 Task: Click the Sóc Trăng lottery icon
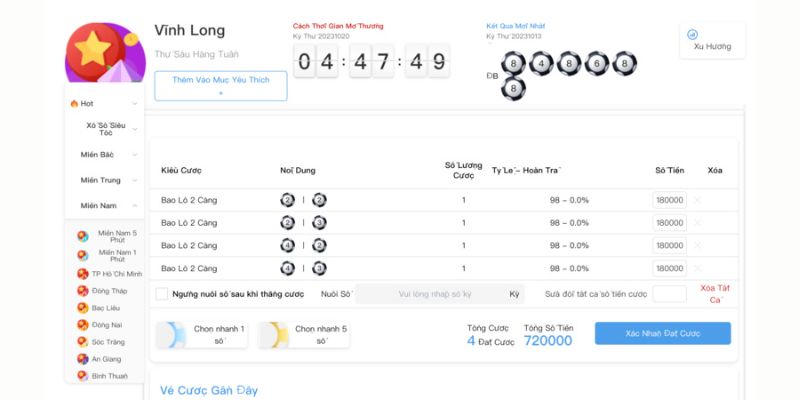tap(83, 341)
